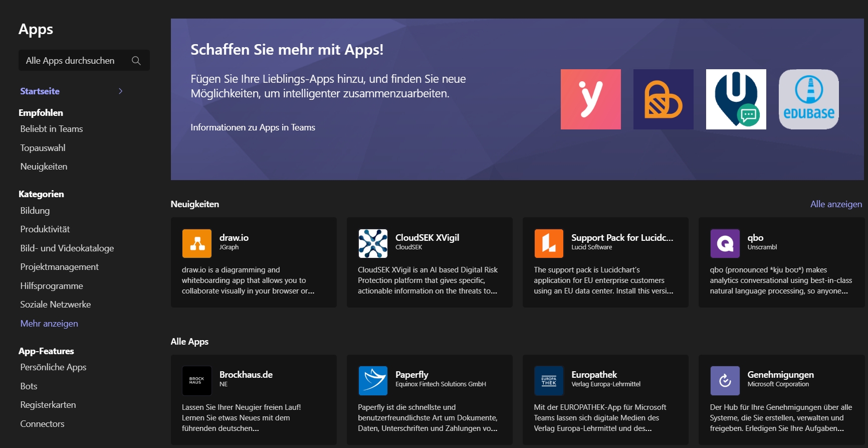Viewport: 868px width, 448px height.
Task: Click the qbo description text
Action: click(781, 280)
